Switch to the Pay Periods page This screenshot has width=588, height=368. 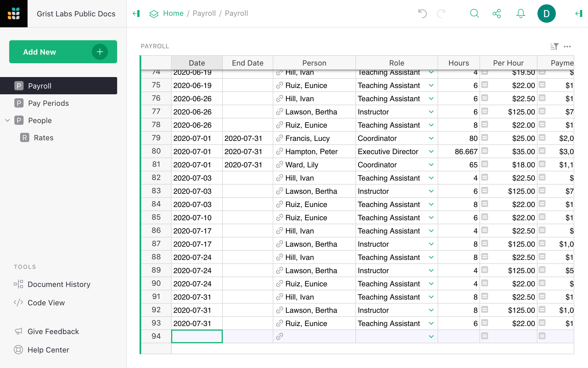(x=48, y=103)
